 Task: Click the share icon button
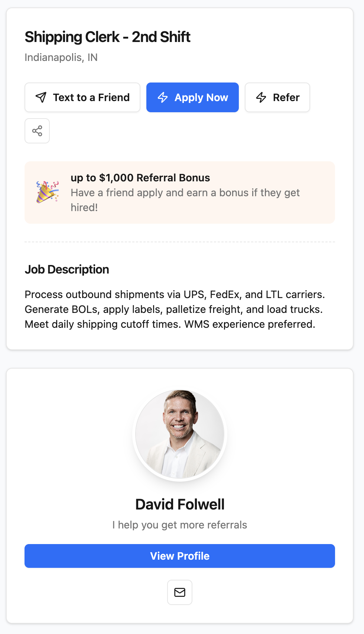point(37,131)
